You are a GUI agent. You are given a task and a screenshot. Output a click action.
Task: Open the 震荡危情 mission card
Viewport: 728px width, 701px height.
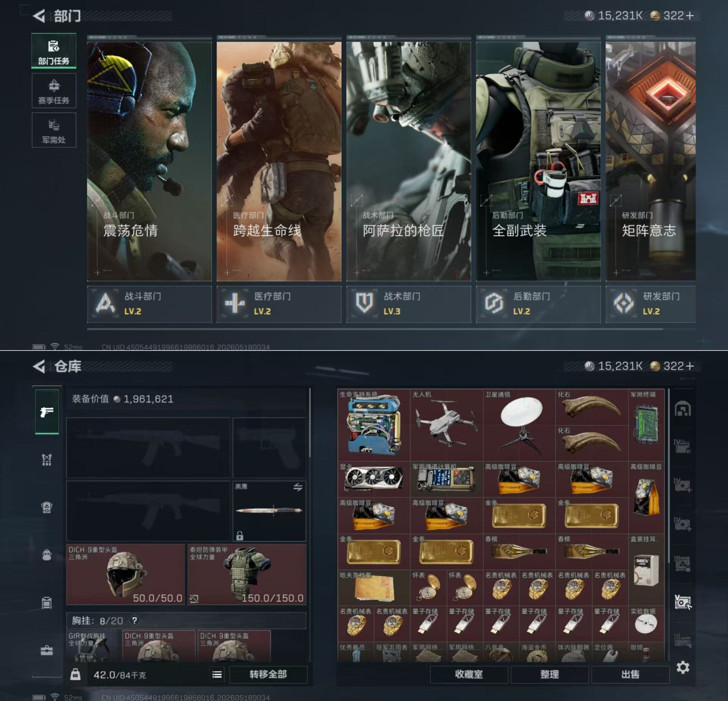(x=149, y=161)
